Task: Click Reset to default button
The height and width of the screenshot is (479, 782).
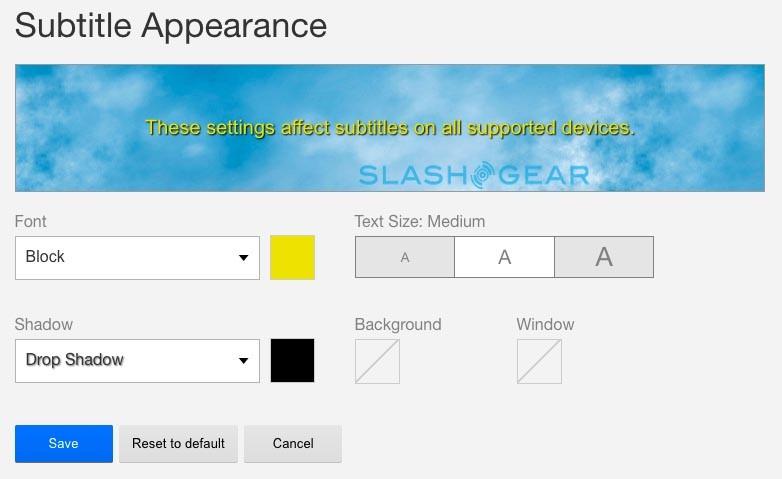Action: click(x=178, y=444)
